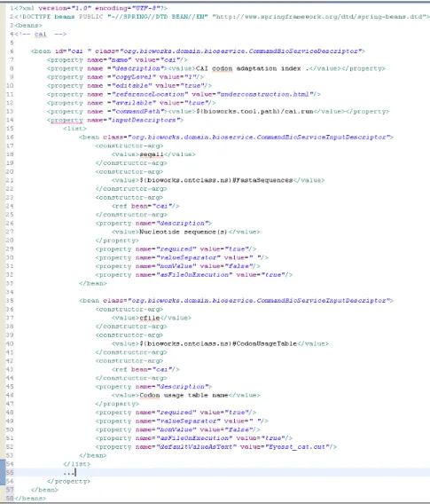Click the "editable" property name
The image size is (430, 504).
coord(132,86)
